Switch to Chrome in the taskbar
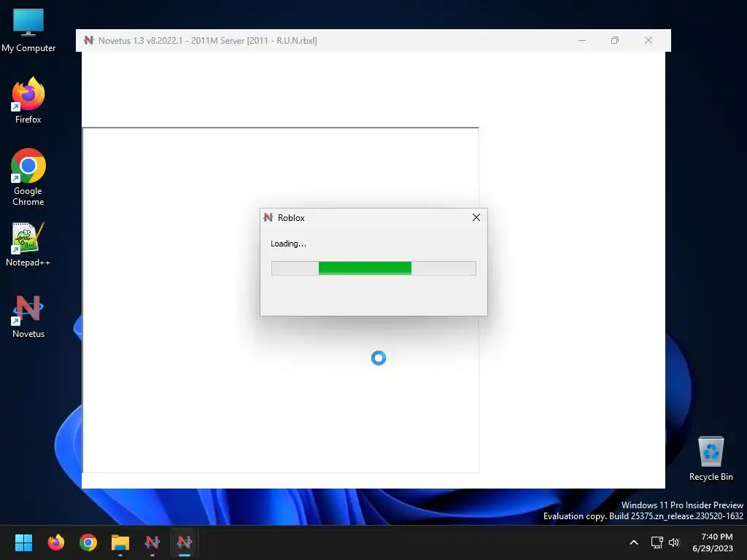 point(88,542)
